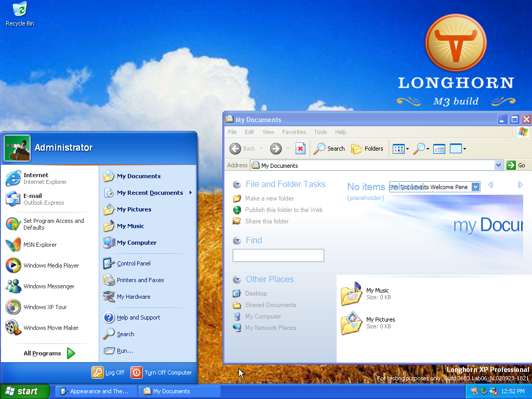
Task: Expand My Recent Documents submenu
Action: [x=148, y=193]
